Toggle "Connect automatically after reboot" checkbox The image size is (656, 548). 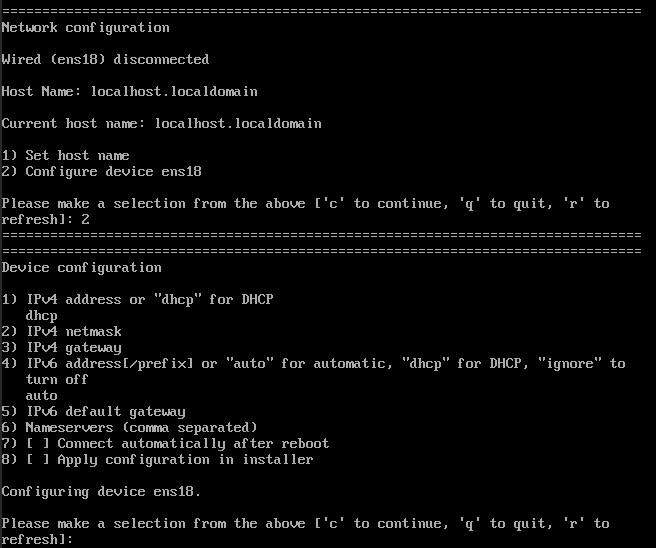point(37,443)
